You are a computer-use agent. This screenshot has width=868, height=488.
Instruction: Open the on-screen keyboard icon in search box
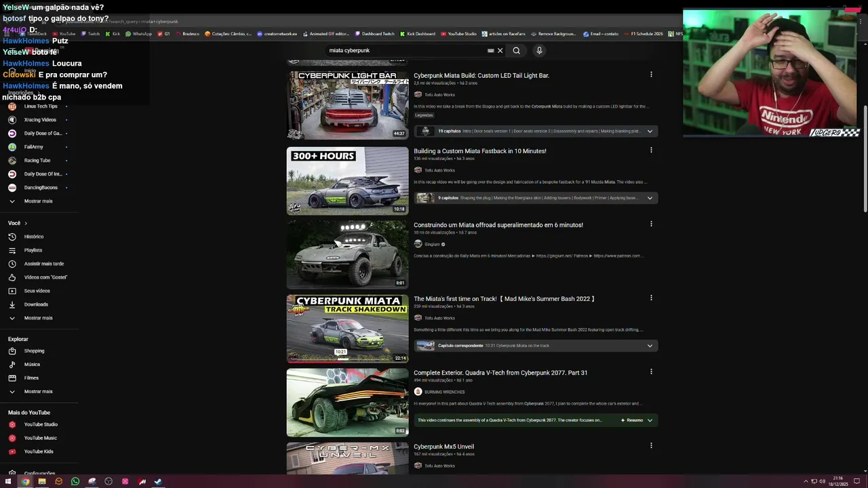point(490,50)
